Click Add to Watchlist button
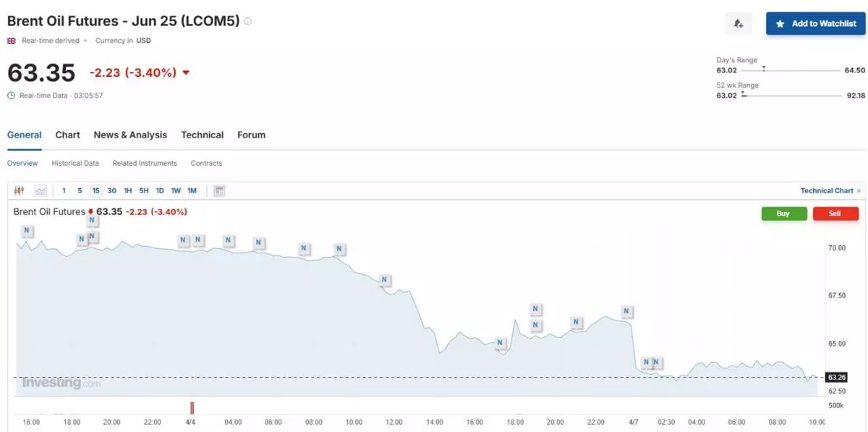The image size is (868, 432). tap(816, 24)
